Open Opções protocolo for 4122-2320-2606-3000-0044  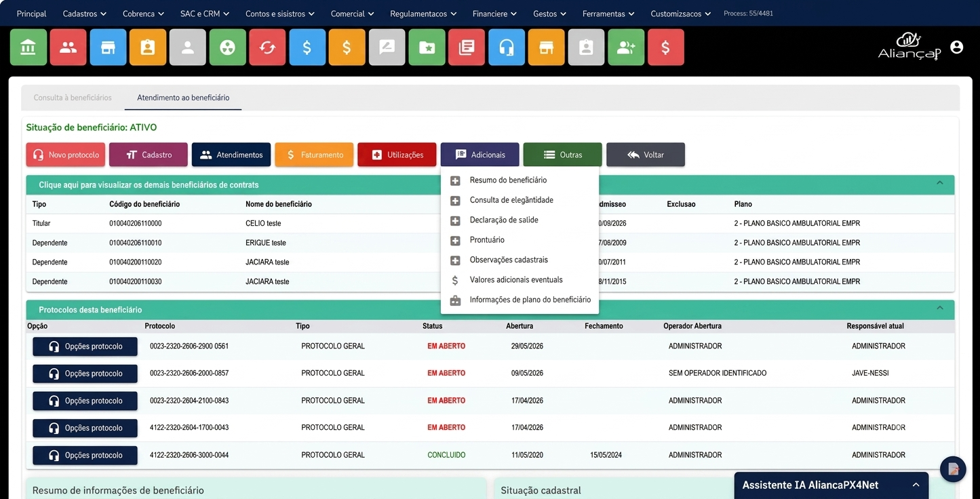85,455
